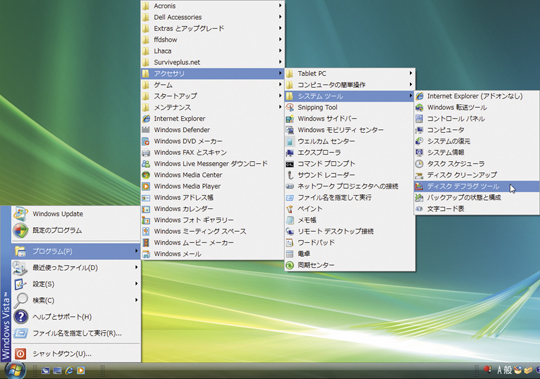Launch ウェルカム センター

(x=350, y=141)
